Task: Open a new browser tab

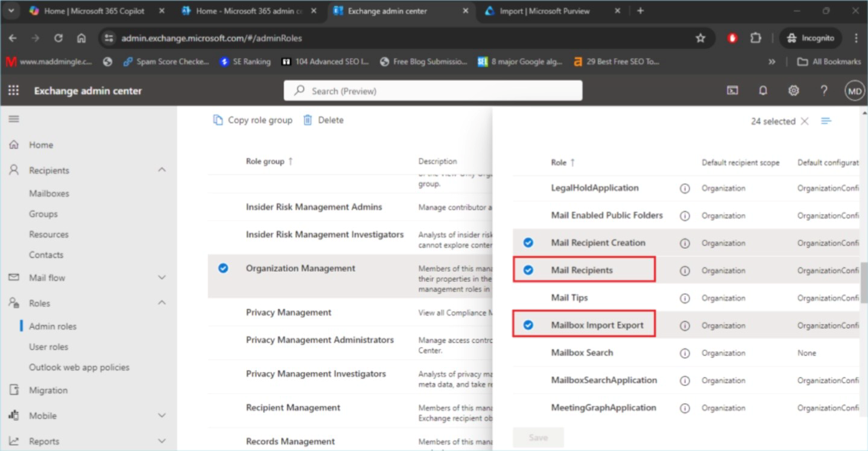Action: pos(641,11)
